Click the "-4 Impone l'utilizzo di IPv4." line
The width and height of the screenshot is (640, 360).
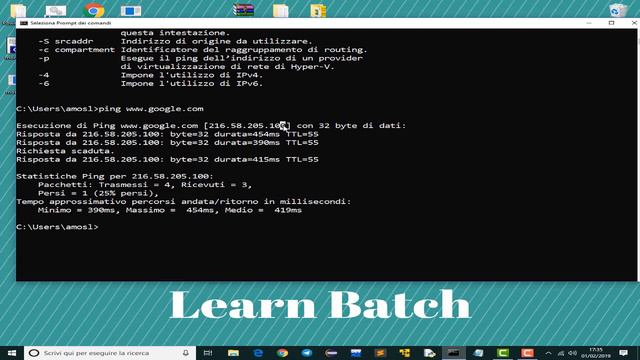(x=151, y=75)
